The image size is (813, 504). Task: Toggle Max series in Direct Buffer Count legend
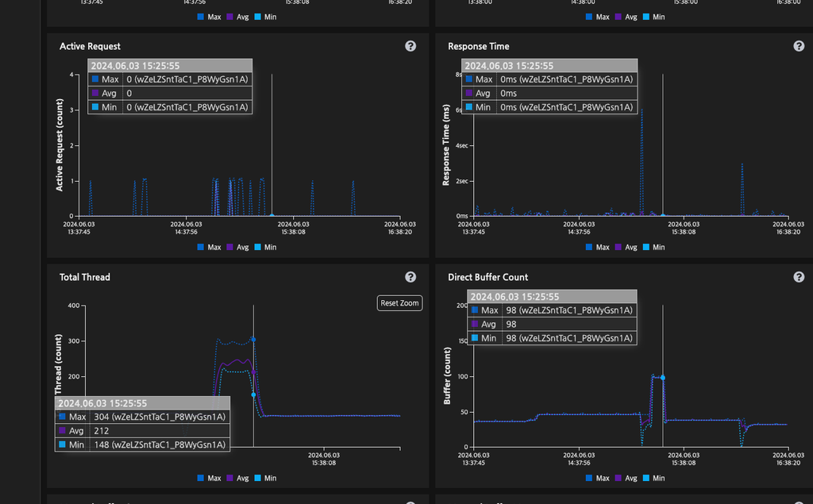point(597,479)
